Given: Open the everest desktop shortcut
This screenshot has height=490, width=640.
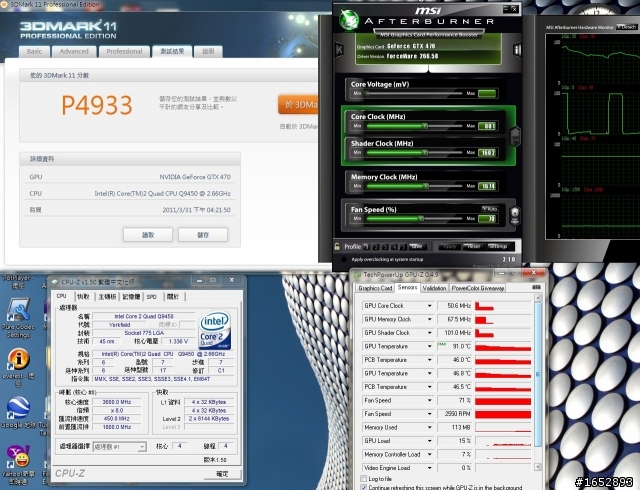Looking at the screenshot, I should pos(18,367).
